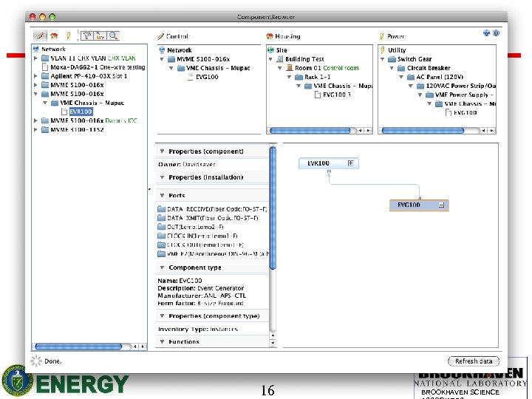The height and width of the screenshot is (399, 532).
Task: Click the Control panel header pencil icon
Action: [x=161, y=36]
